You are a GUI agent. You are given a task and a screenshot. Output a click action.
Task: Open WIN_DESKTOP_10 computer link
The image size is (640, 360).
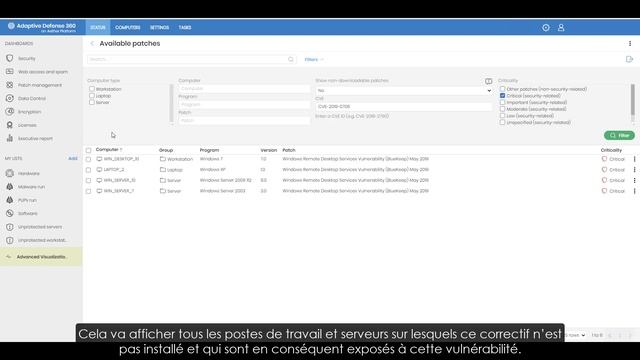click(x=121, y=159)
